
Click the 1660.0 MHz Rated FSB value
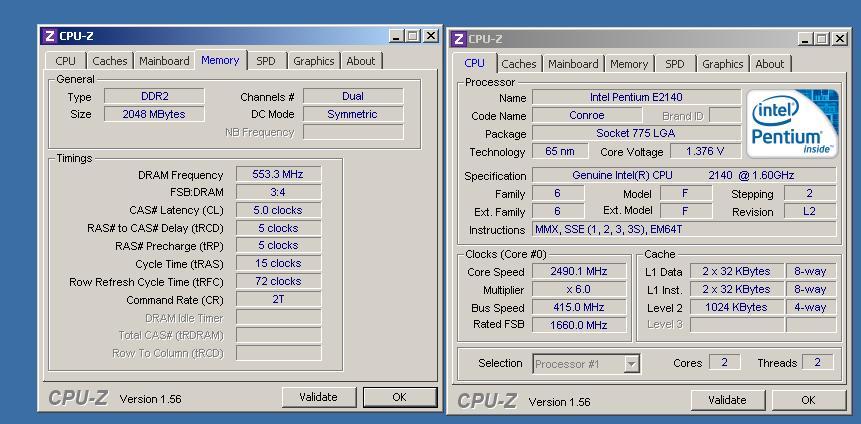[579, 325]
